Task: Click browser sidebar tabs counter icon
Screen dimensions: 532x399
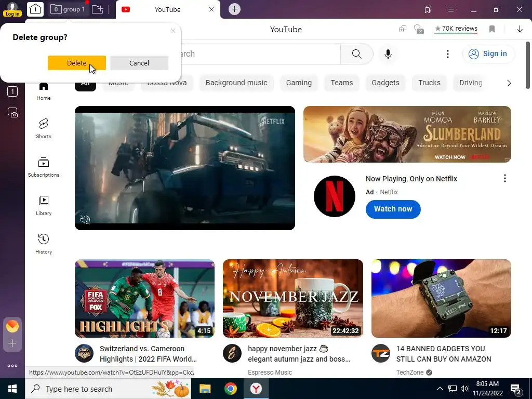Action: 12,91
